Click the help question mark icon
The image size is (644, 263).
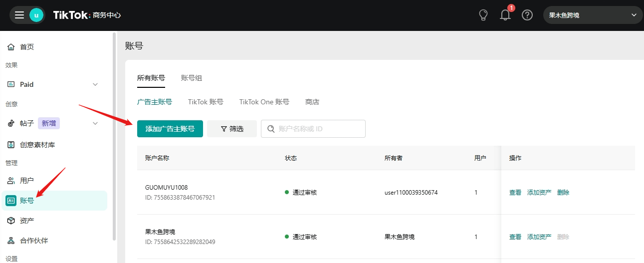coord(527,15)
